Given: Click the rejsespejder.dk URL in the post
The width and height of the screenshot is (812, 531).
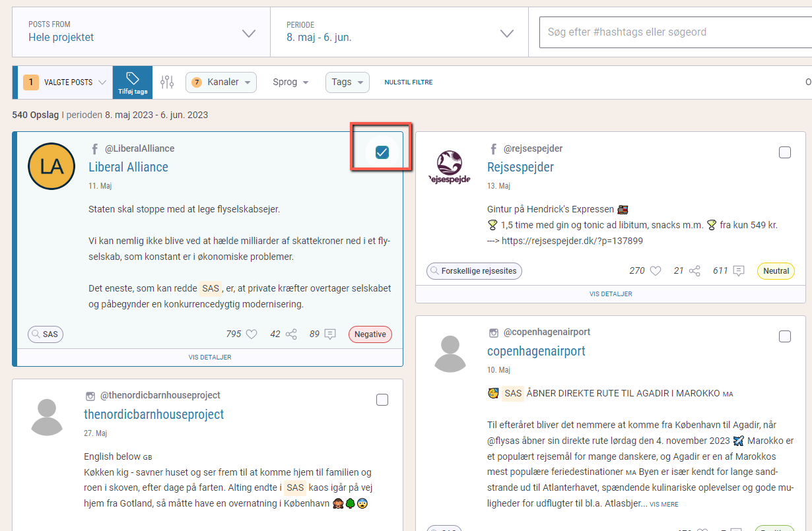Looking at the screenshot, I should pos(572,241).
